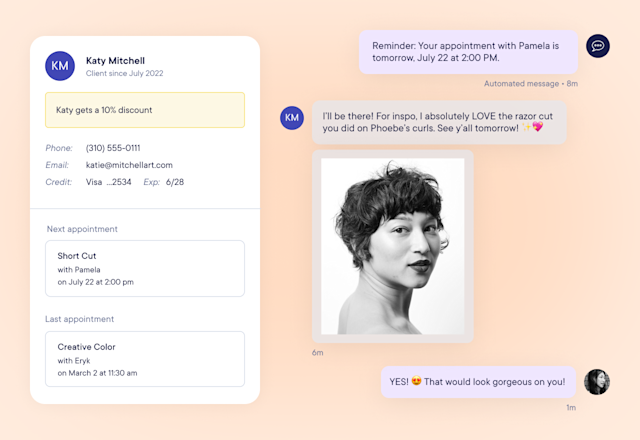Click the 'Exp:' label
640x440 pixels.
[151, 182]
